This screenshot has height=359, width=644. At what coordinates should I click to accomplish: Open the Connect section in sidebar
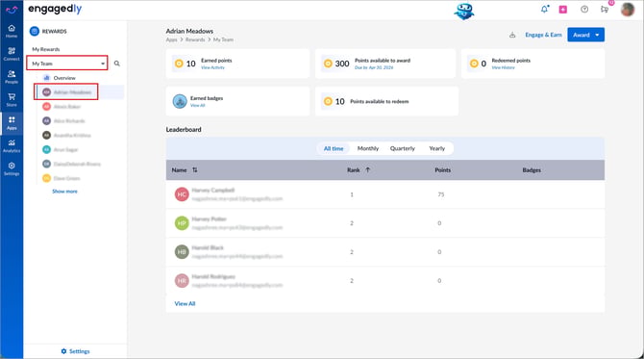pyautogui.click(x=12, y=54)
